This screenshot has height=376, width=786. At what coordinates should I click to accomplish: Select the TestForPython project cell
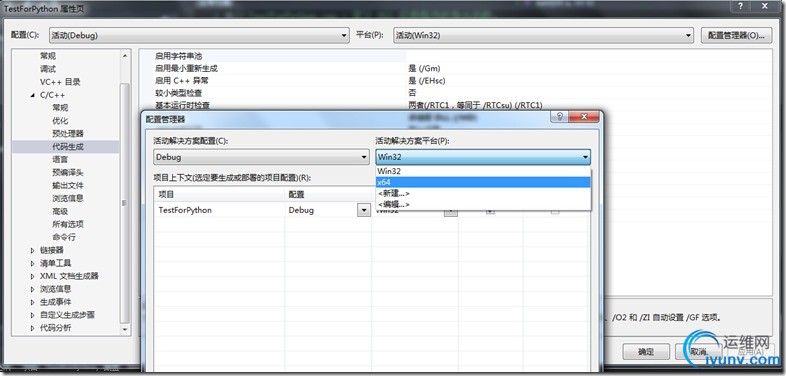click(x=219, y=210)
